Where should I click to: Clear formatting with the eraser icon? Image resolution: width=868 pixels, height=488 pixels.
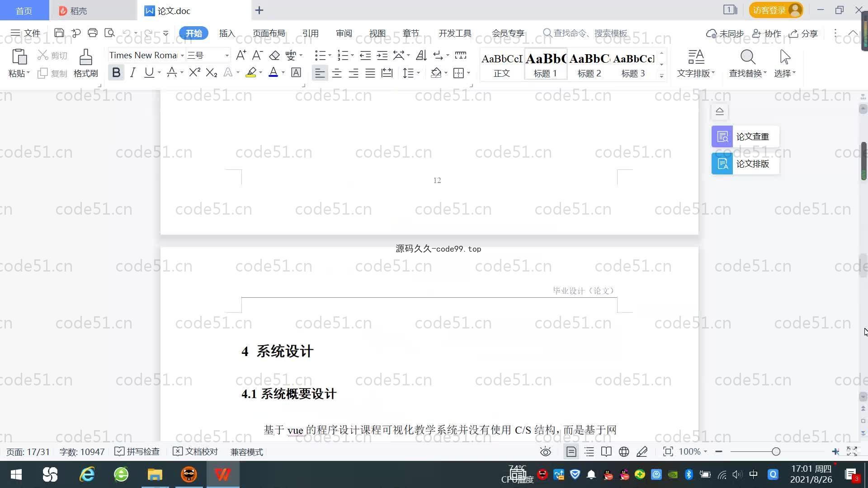[x=274, y=55]
